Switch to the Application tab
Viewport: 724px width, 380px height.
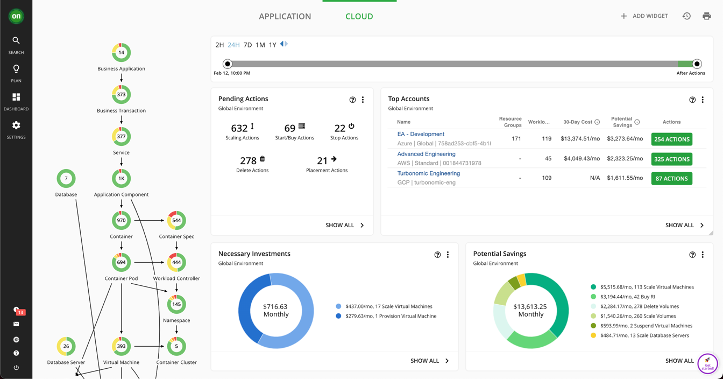(x=285, y=17)
